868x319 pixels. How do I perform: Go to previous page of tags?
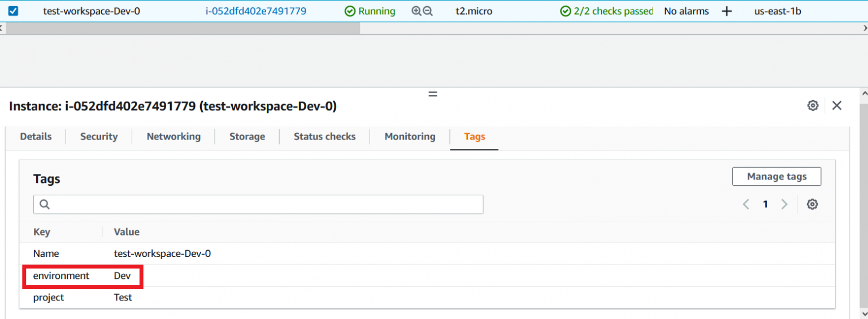click(746, 204)
